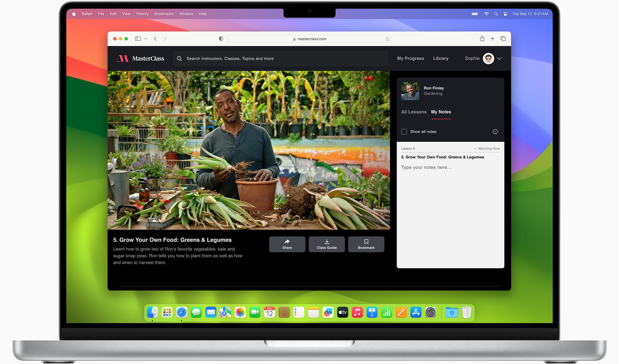Select the All Lessons tab in sidebar
619x364 pixels.
(414, 112)
